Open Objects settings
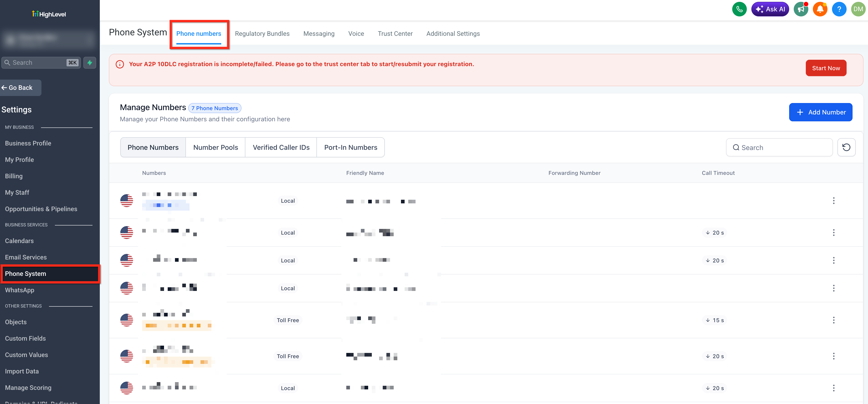The width and height of the screenshot is (868, 404). point(15,322)
